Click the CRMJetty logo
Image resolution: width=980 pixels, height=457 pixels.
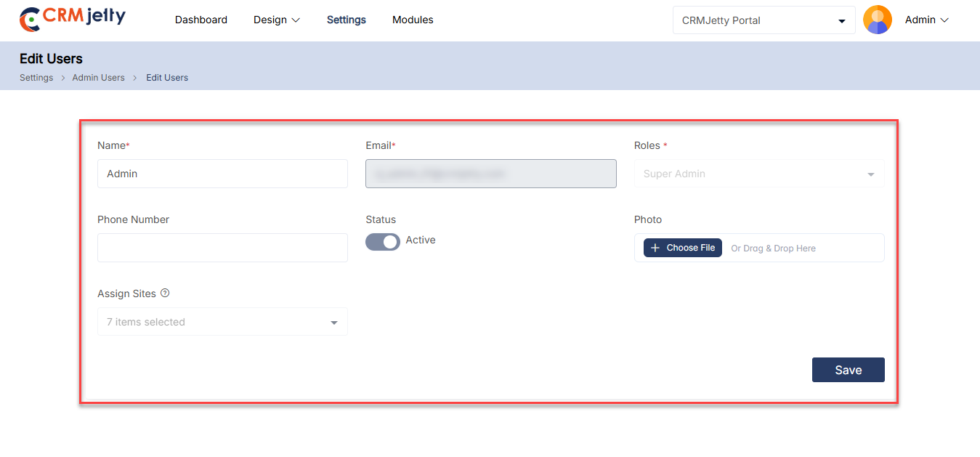73,20
